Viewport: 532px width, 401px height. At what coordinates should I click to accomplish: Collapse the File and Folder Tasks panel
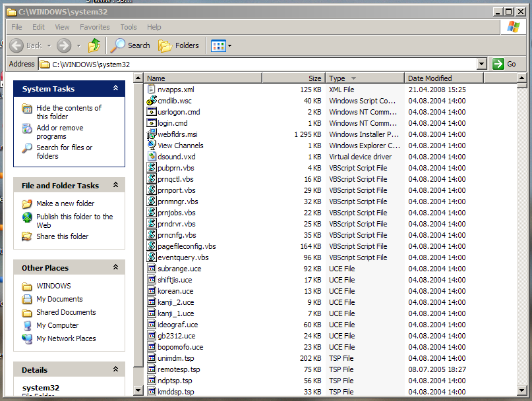[116, 185]
